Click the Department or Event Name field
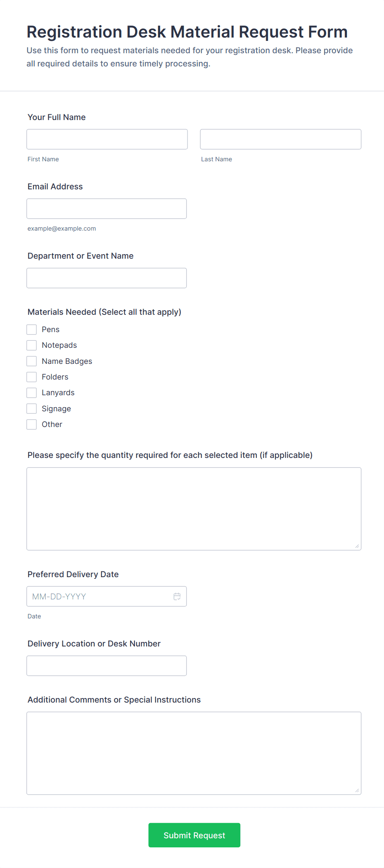Viewport: 384px width, 868px height. point(107,278)
